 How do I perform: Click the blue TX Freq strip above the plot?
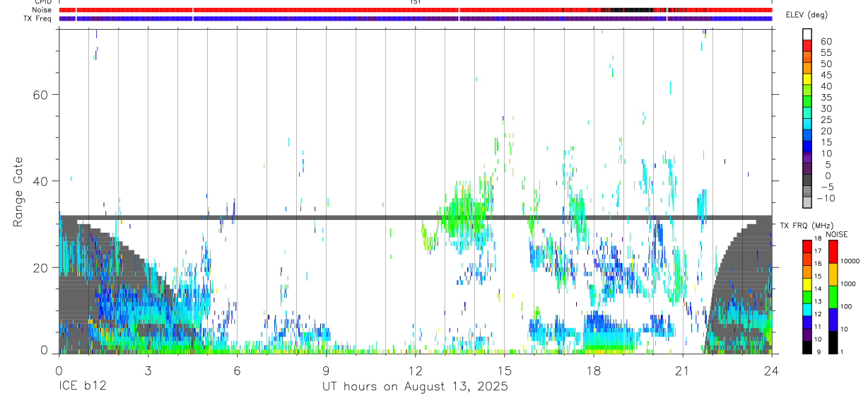point(415,18)
